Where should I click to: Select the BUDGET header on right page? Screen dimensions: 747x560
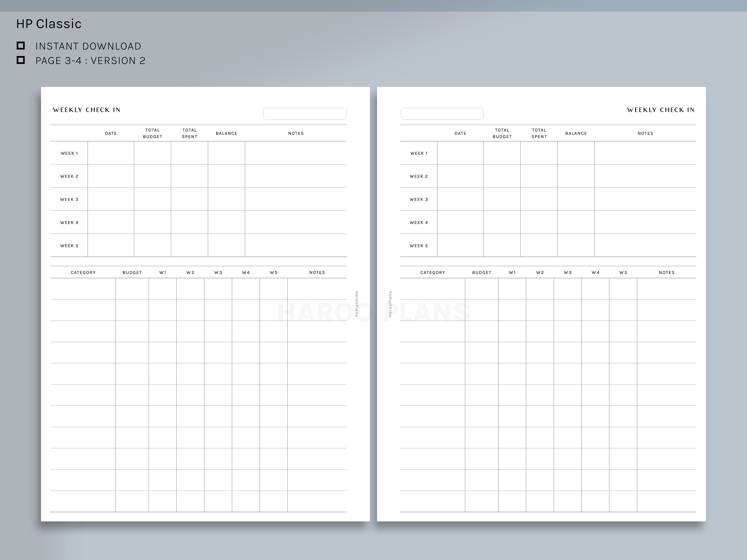(x=482, y=272)
